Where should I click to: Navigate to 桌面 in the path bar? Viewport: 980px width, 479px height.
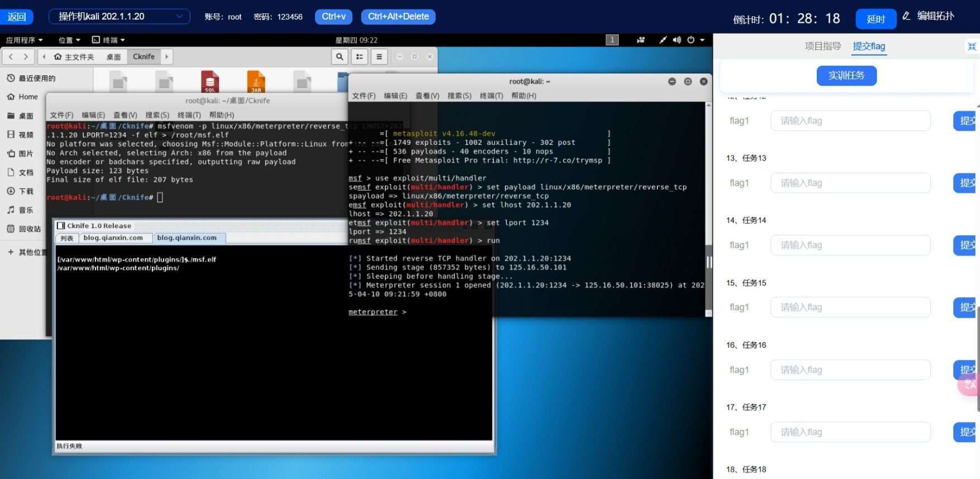[x=114, y=57]
